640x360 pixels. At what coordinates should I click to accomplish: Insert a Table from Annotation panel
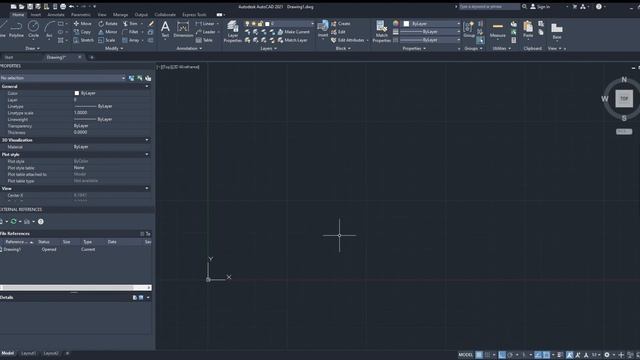204,40
